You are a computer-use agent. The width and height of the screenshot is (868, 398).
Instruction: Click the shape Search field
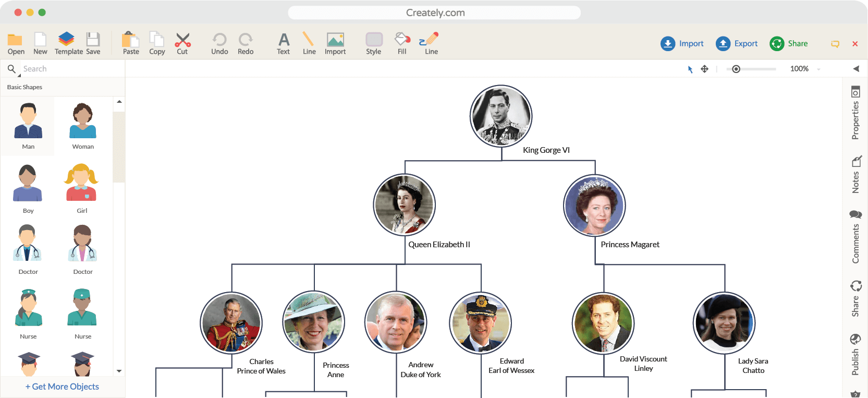click(x=68, y=69)
